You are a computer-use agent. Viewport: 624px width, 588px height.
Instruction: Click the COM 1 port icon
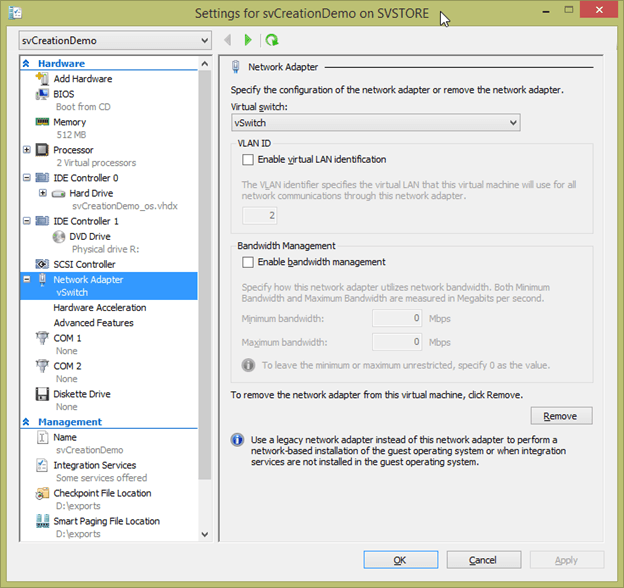42,338
